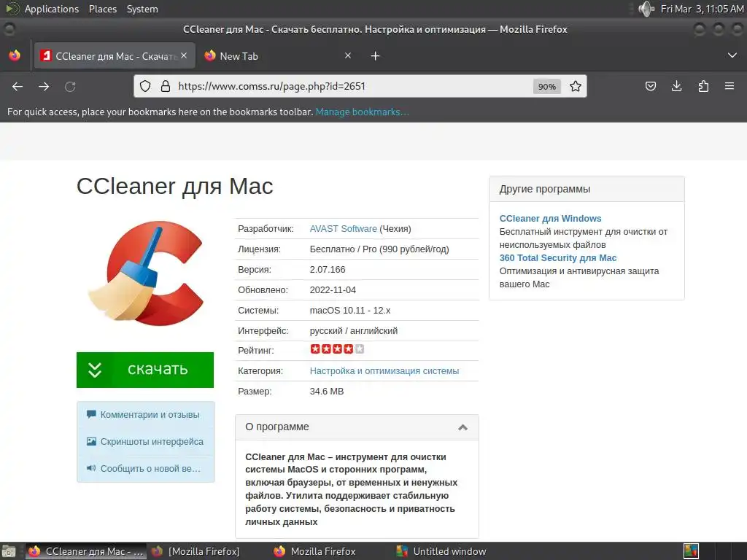Open Комментарии и отзывы link

tap(150, 415)
